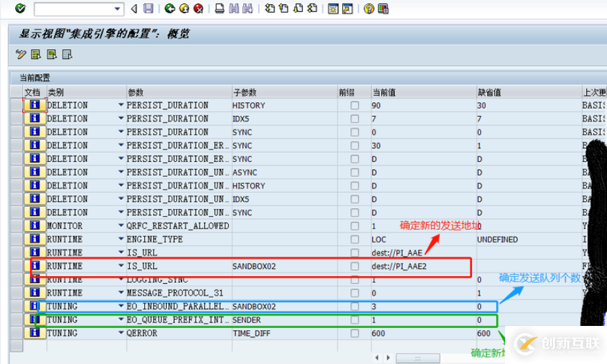607x364 pixels.
Task: Select row selector for PERSIST_DURATION HISTORY row
Action: tap(17, 105)
